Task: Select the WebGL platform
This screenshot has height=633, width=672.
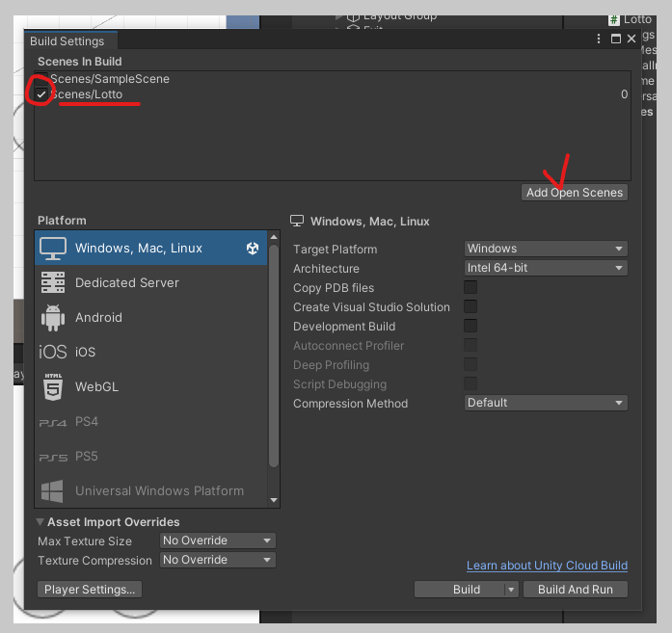Action: point(150,386)
